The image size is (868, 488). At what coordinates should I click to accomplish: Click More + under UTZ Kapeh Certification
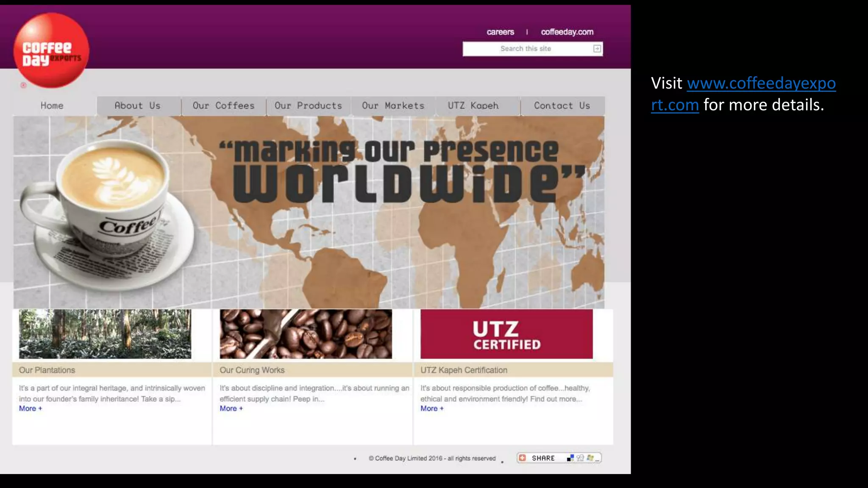point(432,409)
